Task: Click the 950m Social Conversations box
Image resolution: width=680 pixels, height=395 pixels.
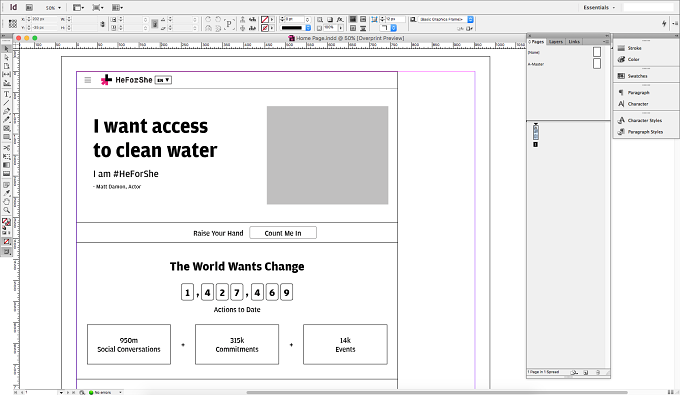Action: [x=129, y=344]
